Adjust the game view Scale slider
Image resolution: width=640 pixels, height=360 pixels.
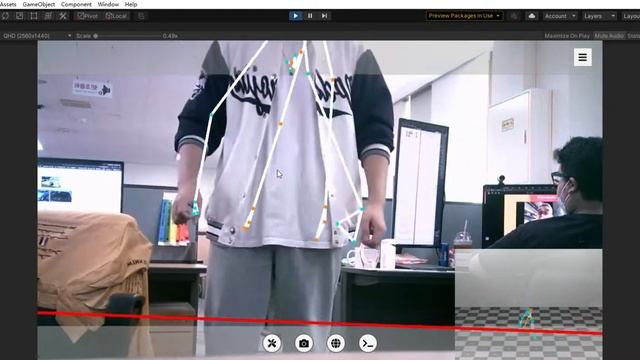click(x=127, y=36)
